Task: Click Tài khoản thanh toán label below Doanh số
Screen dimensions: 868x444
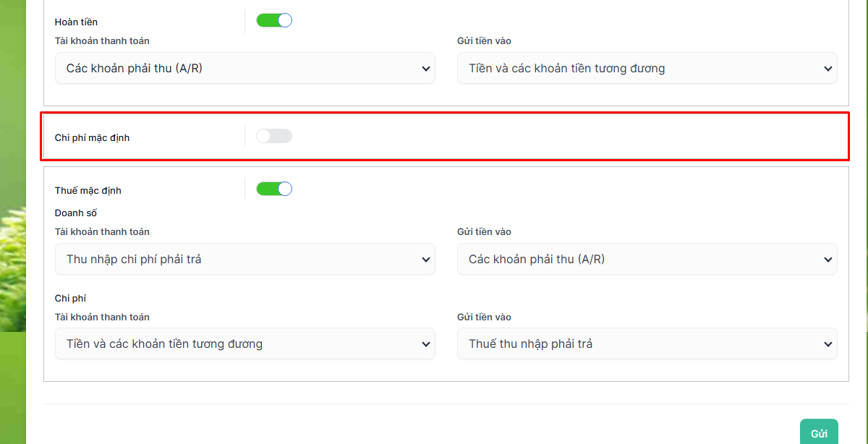Action: [x=102, y=232]
